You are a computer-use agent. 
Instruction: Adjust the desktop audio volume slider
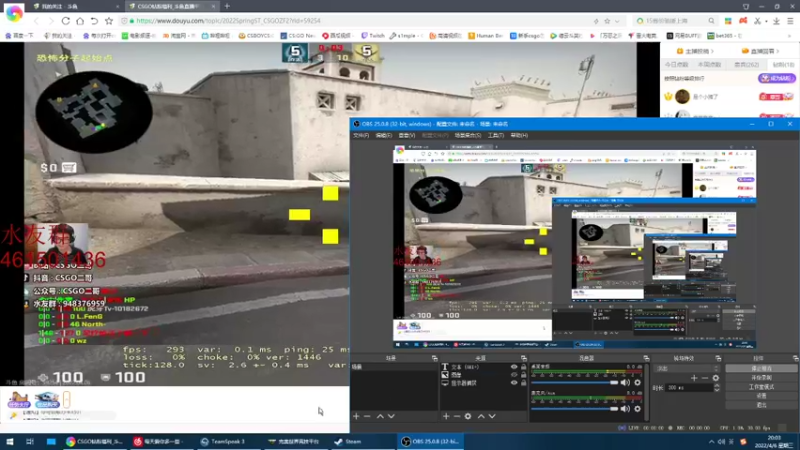tap(574, 382)
